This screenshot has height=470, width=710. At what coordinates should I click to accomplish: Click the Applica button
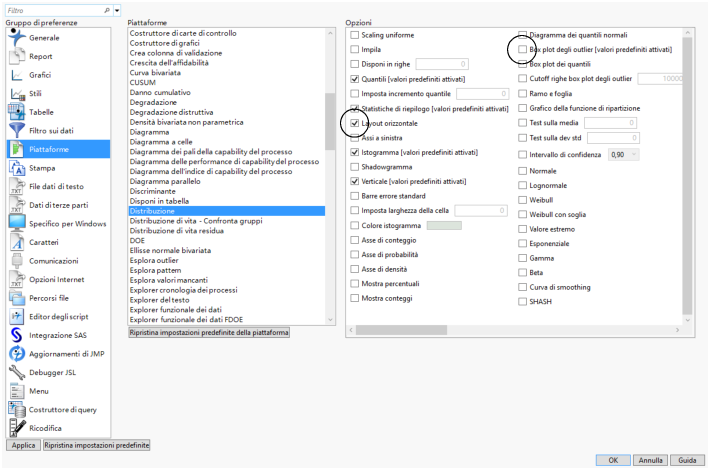pyautogui.click(x=23, y=445)
